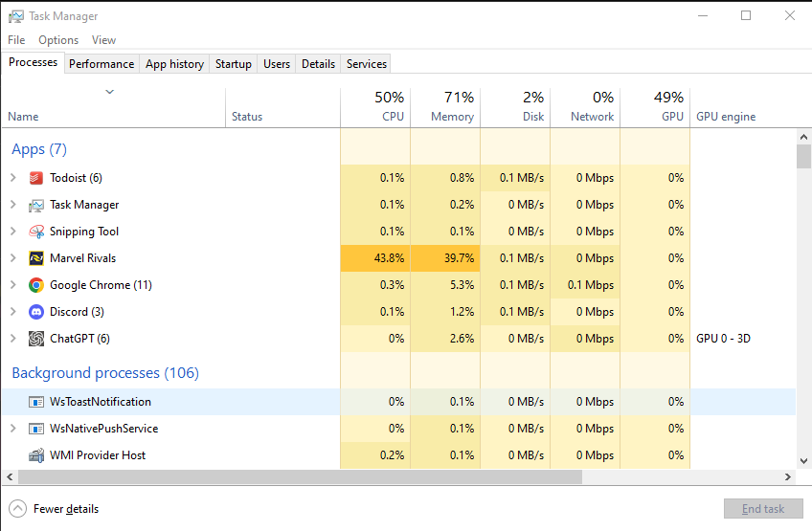Click Task Manager title bar icon
The height and width of the screenshot is (531, 812).
(16, 16)
